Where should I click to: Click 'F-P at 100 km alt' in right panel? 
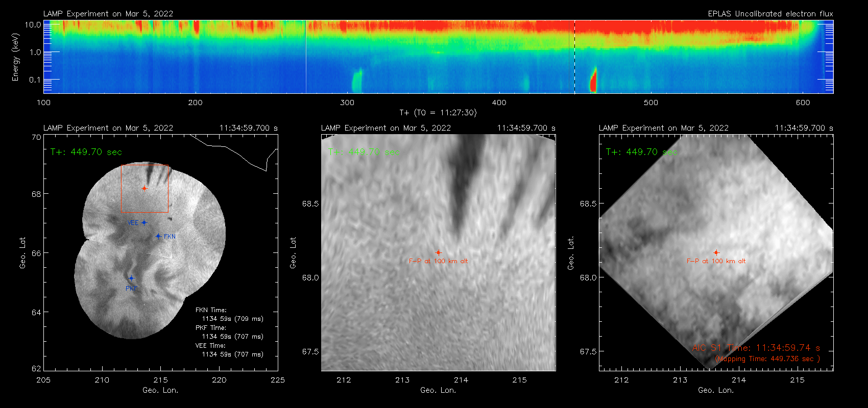coord(716,261)
